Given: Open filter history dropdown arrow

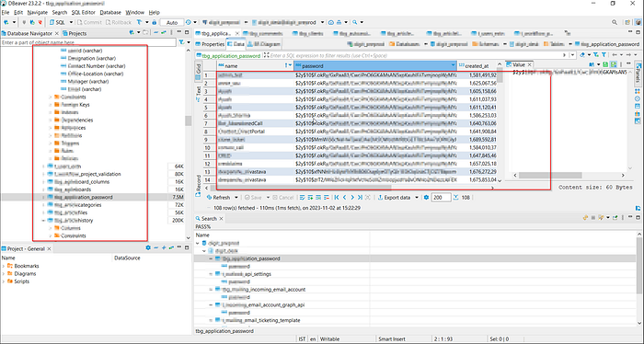Looking at the screenshot, I should (x=572, y=54).
